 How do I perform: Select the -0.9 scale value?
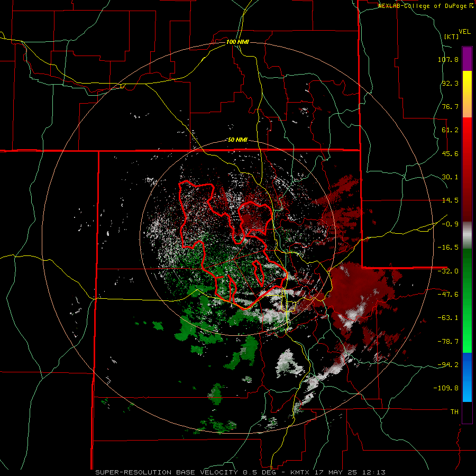point(450,224)
